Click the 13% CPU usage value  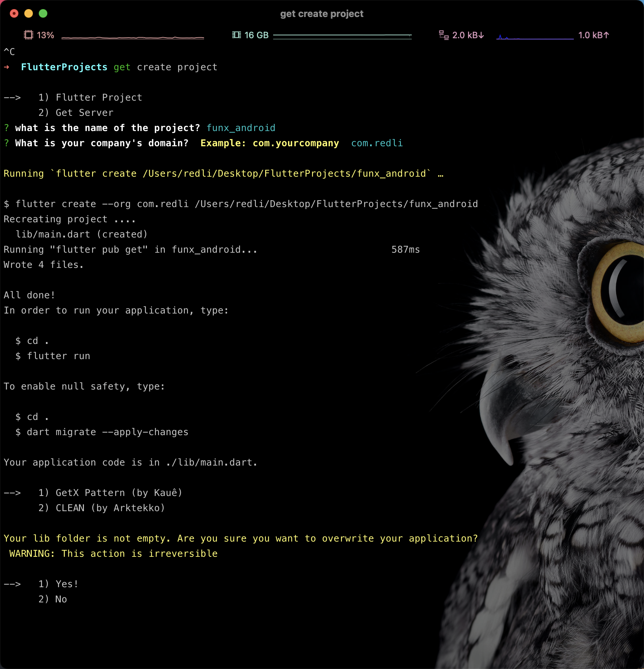46,35
